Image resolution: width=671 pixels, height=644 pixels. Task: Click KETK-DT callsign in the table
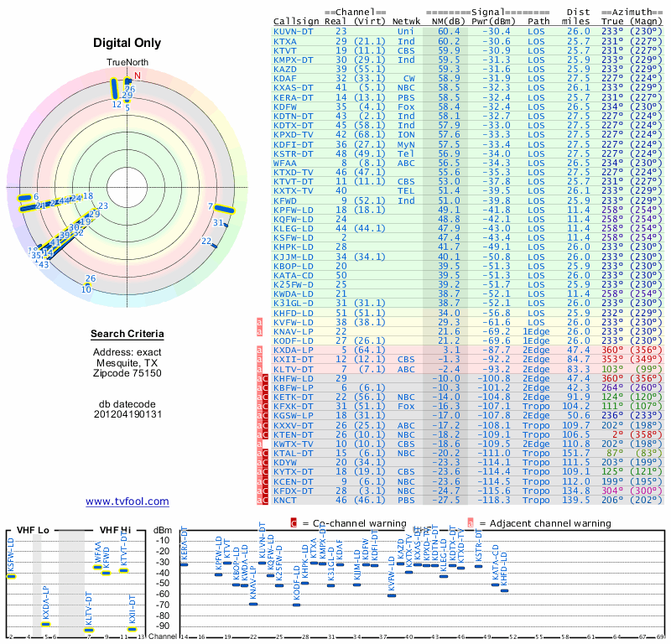click(293, 397)
